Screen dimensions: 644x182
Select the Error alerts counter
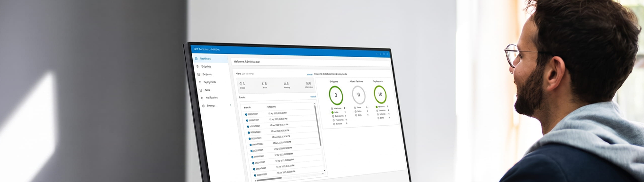point(265,85)
